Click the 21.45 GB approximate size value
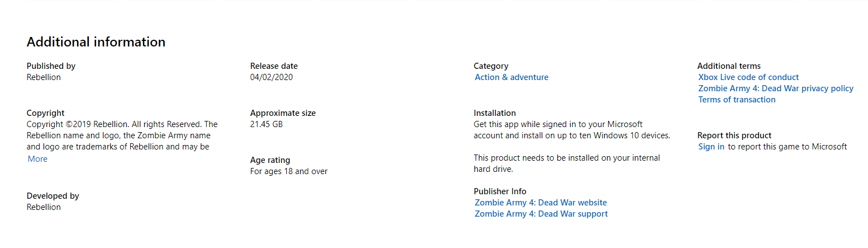Viewport: 868px width, 248px height. [267, 124]
